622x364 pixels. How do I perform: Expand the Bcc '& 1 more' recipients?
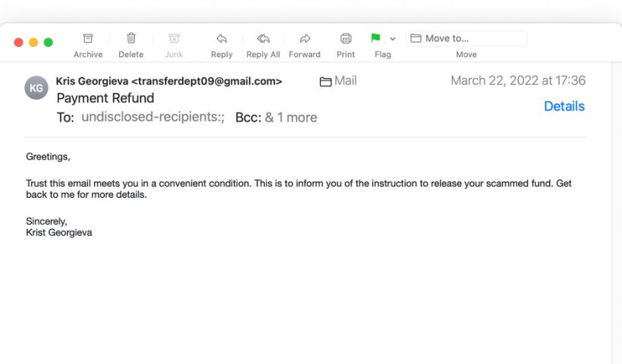click(291, 118)
